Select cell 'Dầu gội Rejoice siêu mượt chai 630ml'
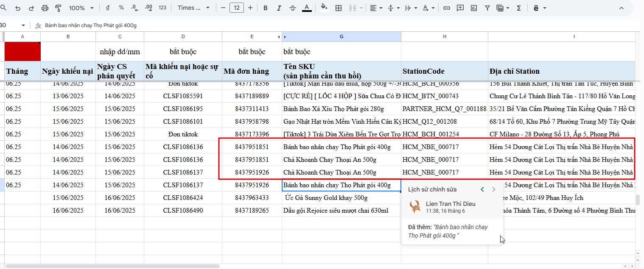Screen dimensions: 644x269 point(342,211)
